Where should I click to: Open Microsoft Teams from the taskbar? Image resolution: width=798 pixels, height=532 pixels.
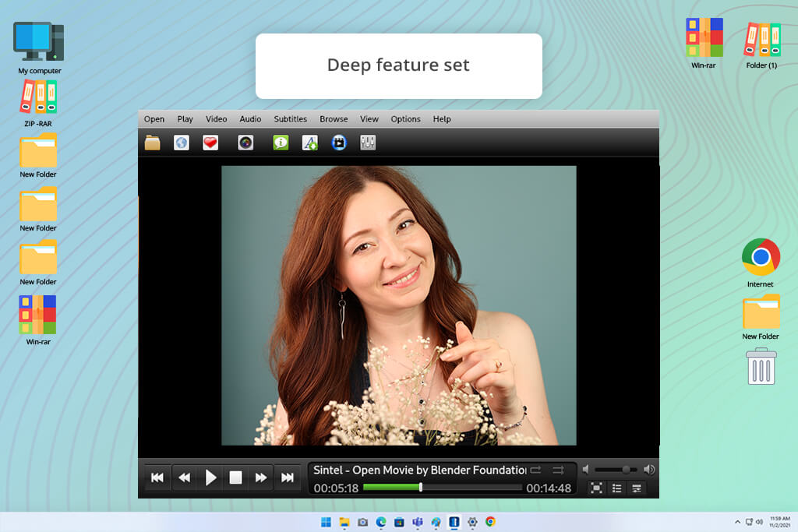tap(418, 522)
